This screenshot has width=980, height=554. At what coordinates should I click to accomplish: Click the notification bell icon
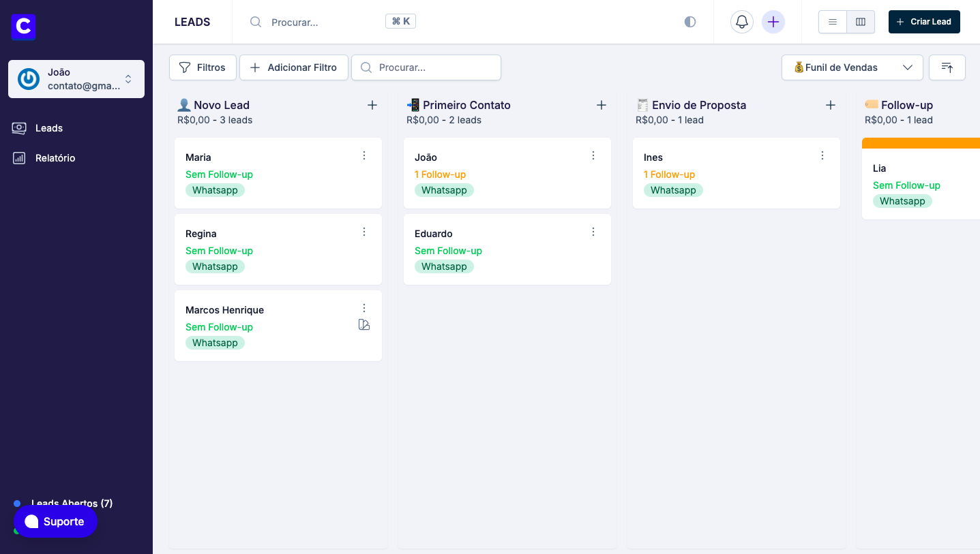tap(742, 22)
